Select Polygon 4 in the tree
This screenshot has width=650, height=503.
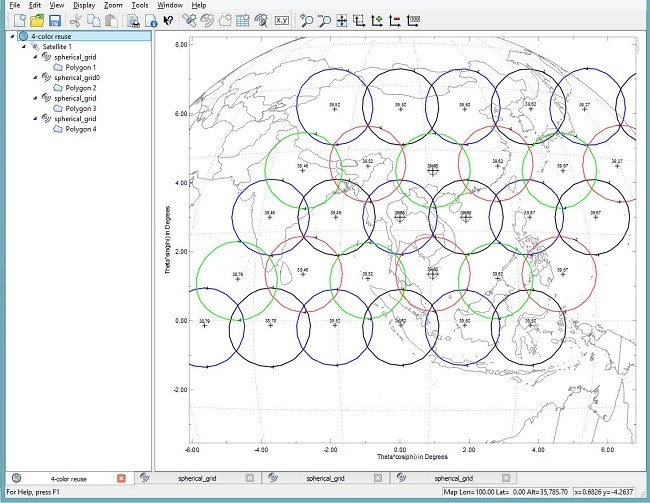[x=80, y=129]
